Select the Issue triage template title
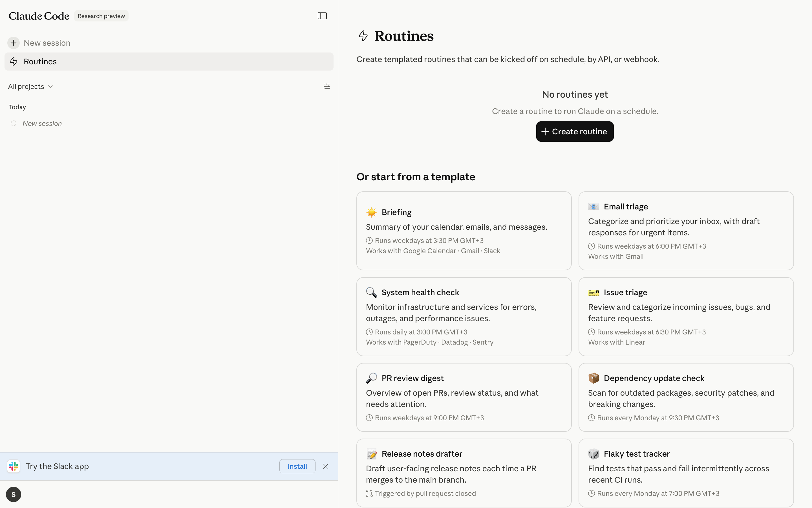The height and width of the screenshot is (508, 812). click(x=625, y=292)
